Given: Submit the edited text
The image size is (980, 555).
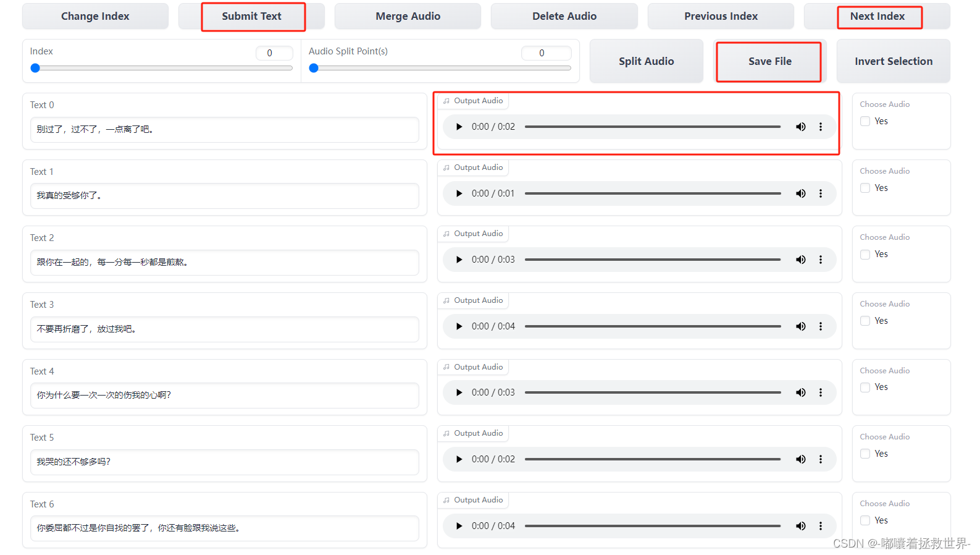Looking at the screenshot, I should click(251, 16).
